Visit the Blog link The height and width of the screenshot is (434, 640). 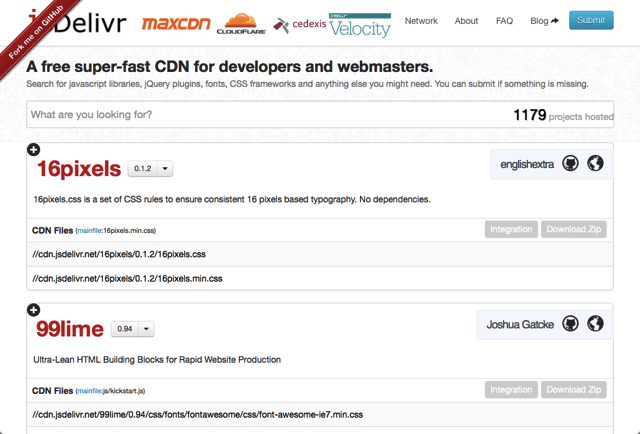pyautogui.click(x=544, y=21)
